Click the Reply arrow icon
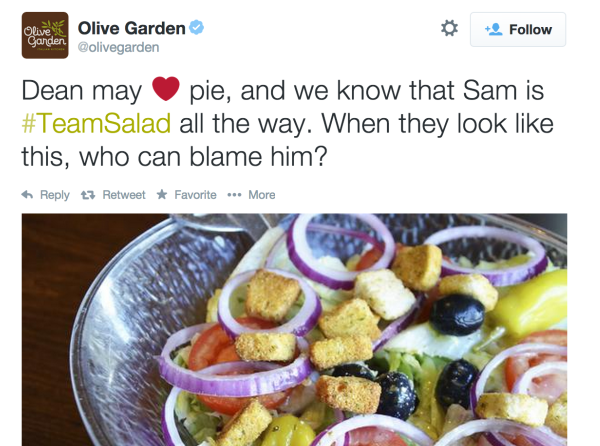The height and width of the screenshot is (446, 600). pos(27,195)
